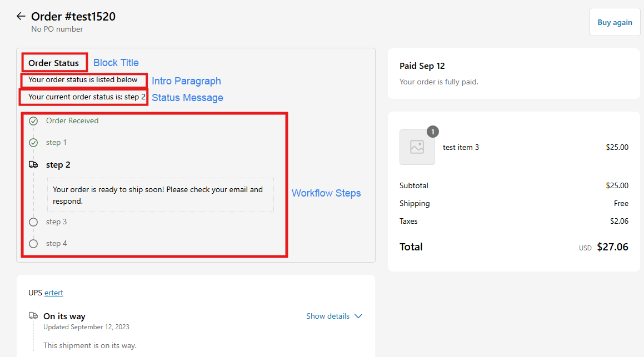Click the empty circle icon for step 3
The image size is (644, 357).
(x=33, y=222)
